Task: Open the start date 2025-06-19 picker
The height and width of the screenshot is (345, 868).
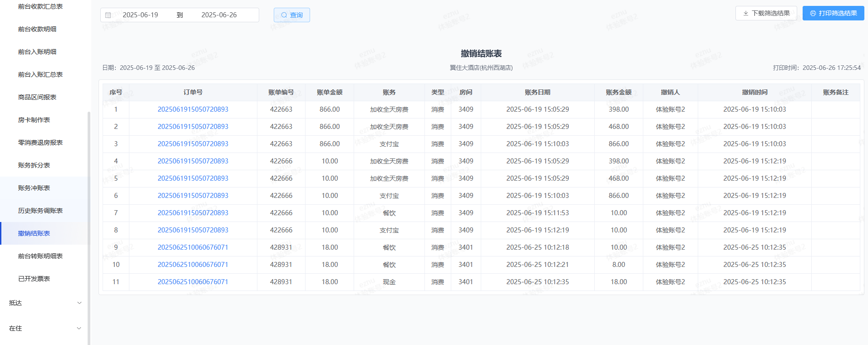Action: 140,15
